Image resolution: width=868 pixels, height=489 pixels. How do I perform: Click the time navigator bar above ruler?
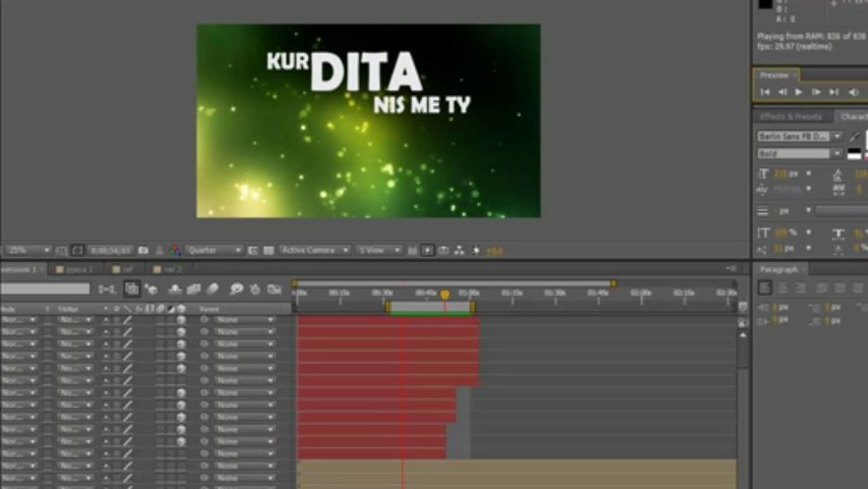[454, 283]
